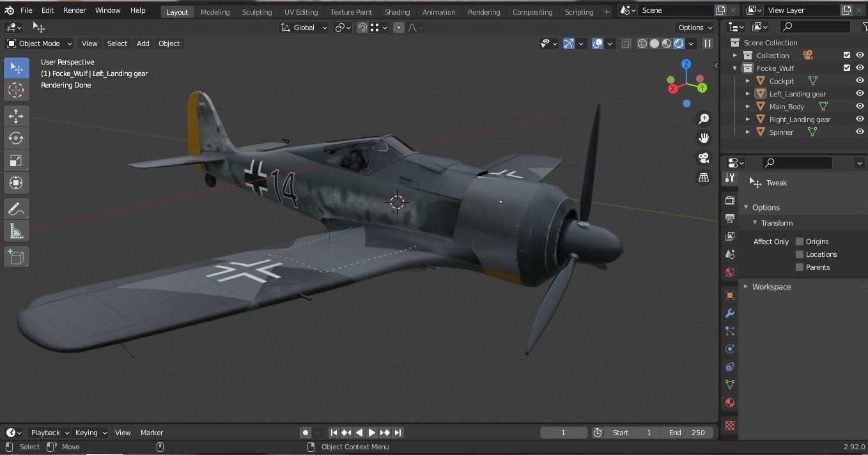Select the Measure tool
The image size is (868, 455).
tap(17, 231)
